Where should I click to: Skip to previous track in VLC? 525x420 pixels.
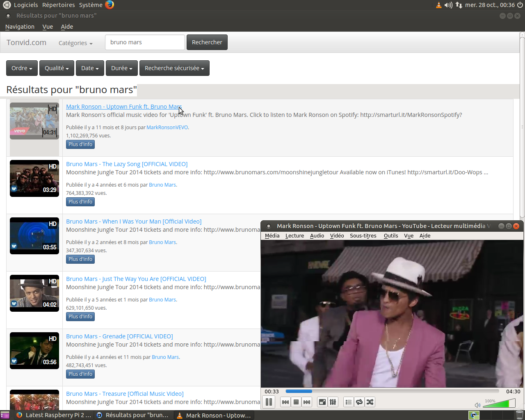[285, 402]
